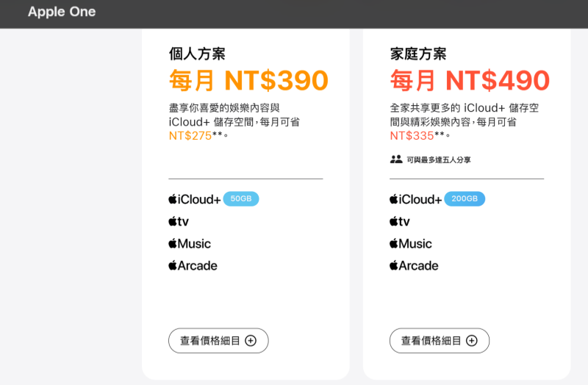Image resolution: width=588 pixels, height=385 pixels.
Task: Click the 全家共享更多的 iCloud+ description line
Action: point(465,108)
